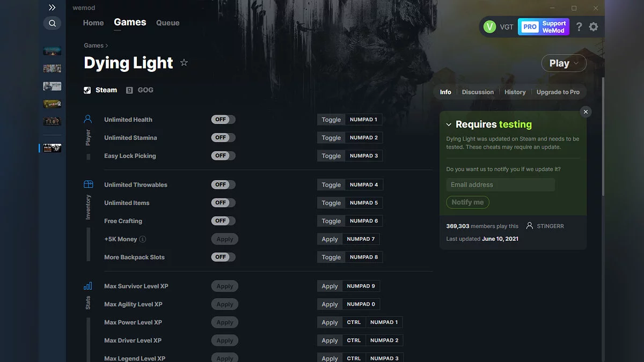Select Upgrade to Pro
This screenshot has width=644, height=362.
coord(558,92)
